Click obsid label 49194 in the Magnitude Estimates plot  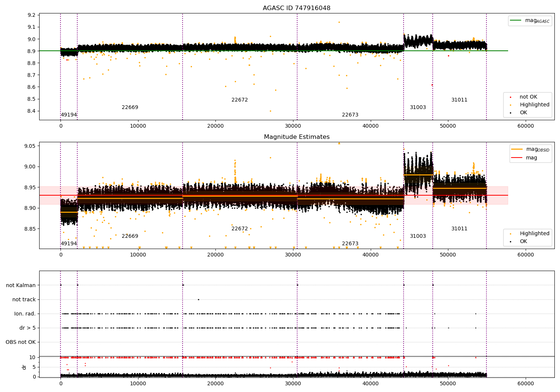(x=69, y=244)
